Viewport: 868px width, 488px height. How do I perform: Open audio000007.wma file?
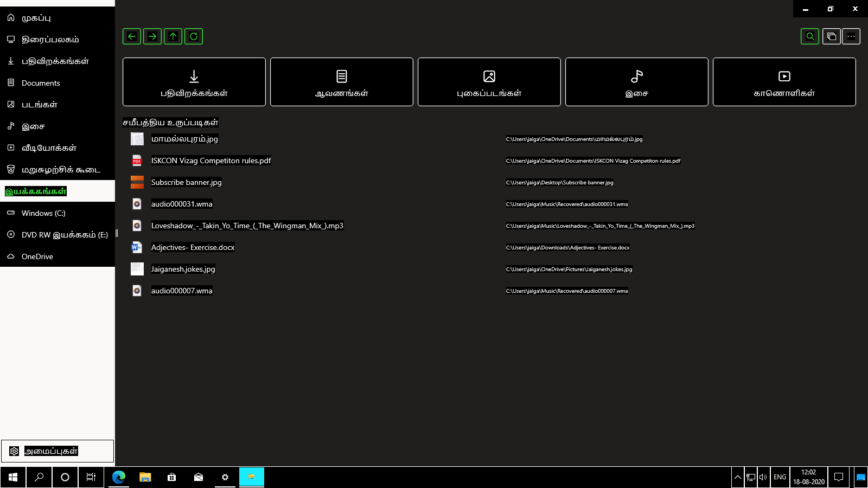coord(182,291)
